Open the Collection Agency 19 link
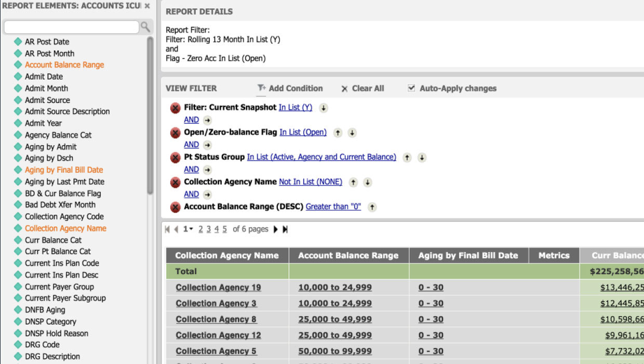This screenshot has width=644, height=364. coord(218,288)
